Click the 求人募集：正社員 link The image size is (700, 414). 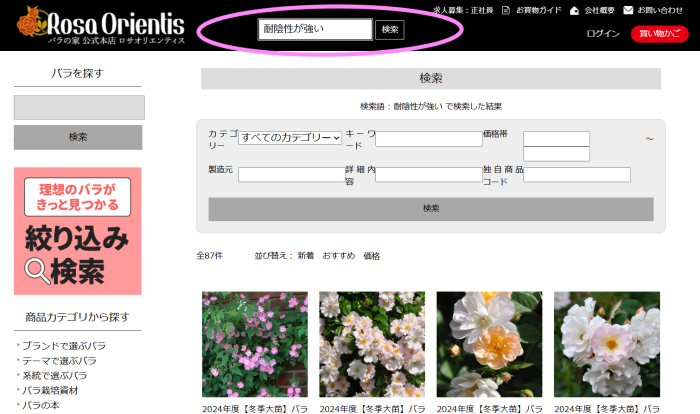pos(463,10)
